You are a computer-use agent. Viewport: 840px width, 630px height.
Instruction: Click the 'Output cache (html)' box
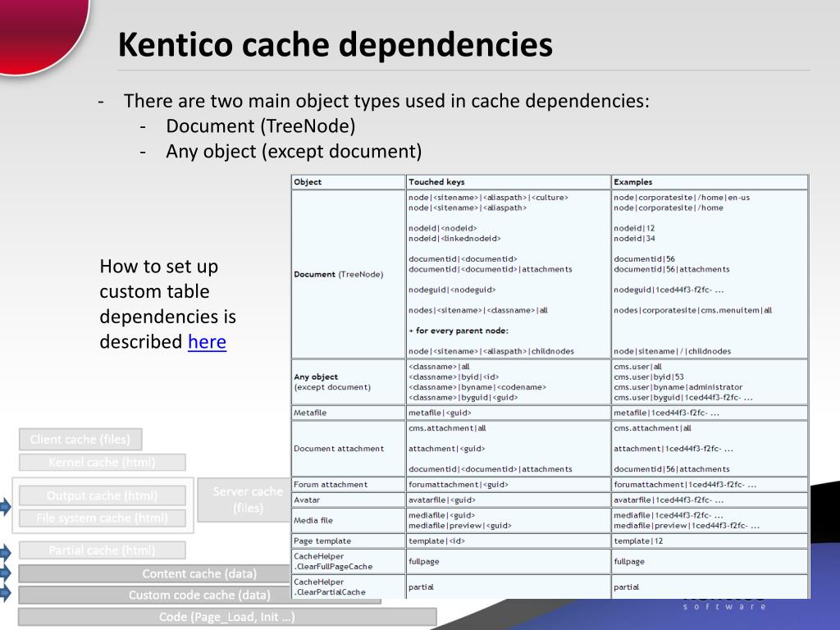pyautogui.click(x=103, y=495)
